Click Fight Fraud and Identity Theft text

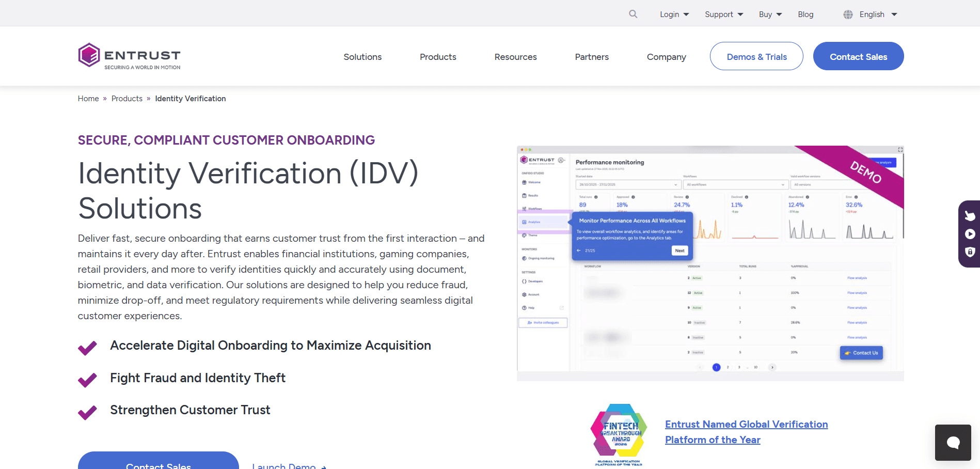coord(198,378)
